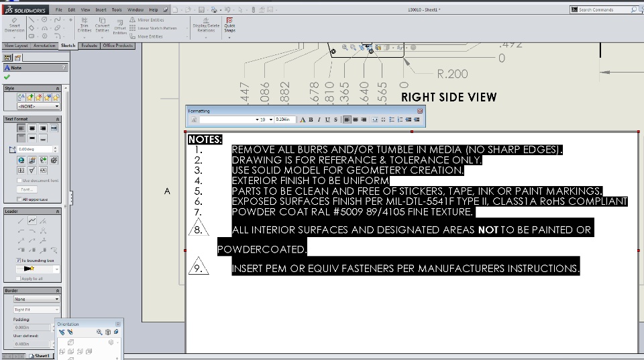Choose Mirror Entities in the sketch toolbar

tap(147, 19)
